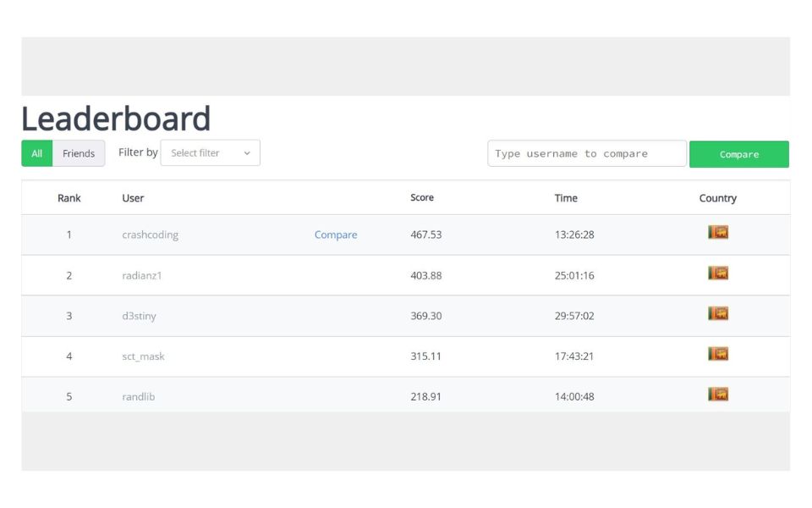
Task: Expand the filter options chevron
Action: coord(247,153)
